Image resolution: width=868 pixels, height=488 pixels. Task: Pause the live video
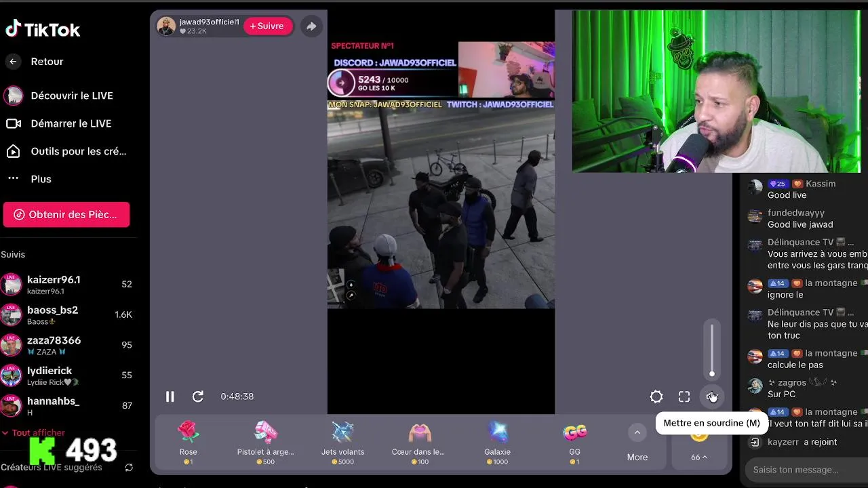170,396
